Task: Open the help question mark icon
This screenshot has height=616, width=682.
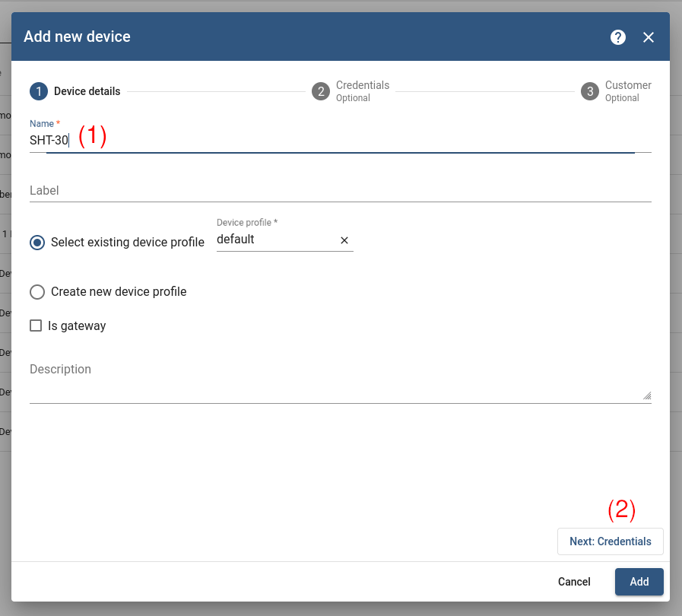Action: coord(618,37)
